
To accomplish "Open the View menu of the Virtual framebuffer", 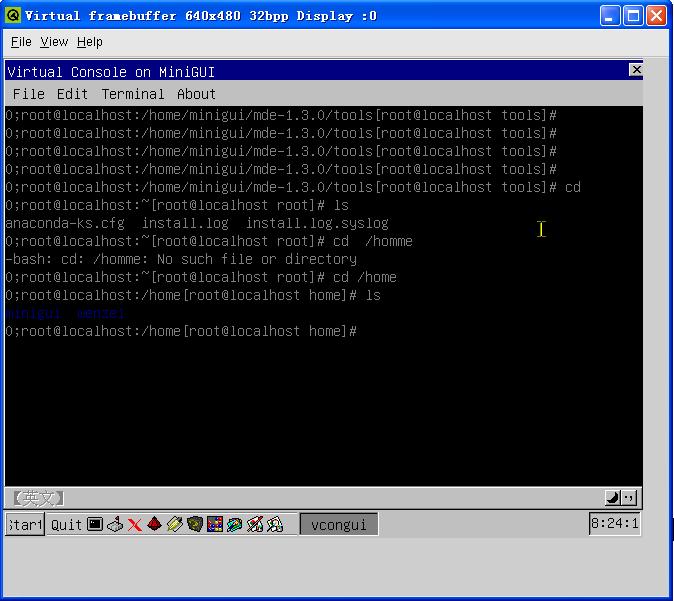I will [x=54, y=42].
